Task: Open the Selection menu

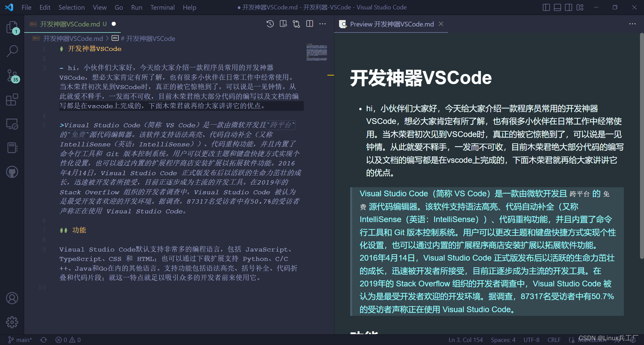Action: (71, 7)
